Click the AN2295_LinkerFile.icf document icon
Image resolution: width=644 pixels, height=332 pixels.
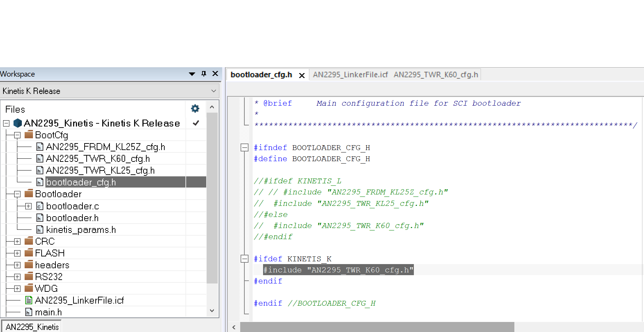[29, 300]
